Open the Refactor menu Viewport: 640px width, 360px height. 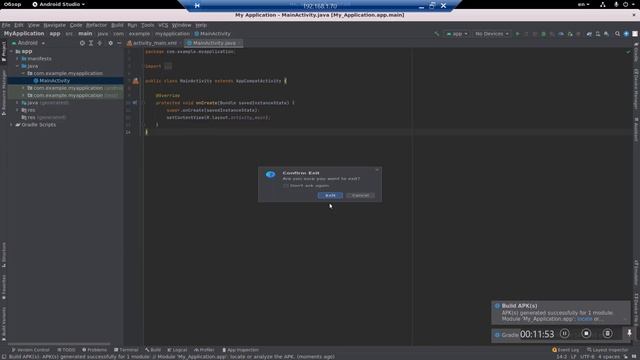point(96,25)
